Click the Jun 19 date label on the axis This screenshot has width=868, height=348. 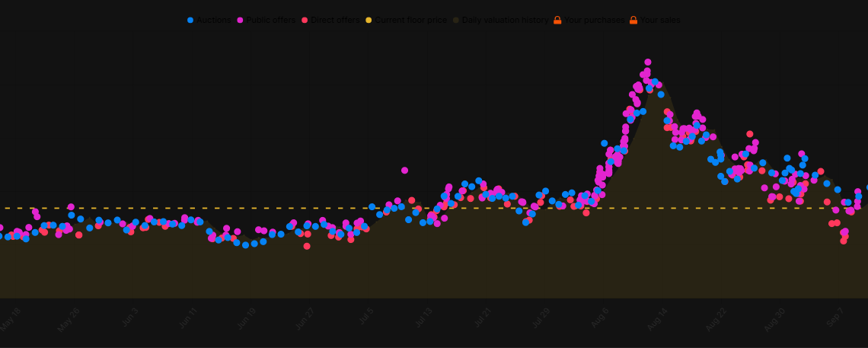[246, 318]
